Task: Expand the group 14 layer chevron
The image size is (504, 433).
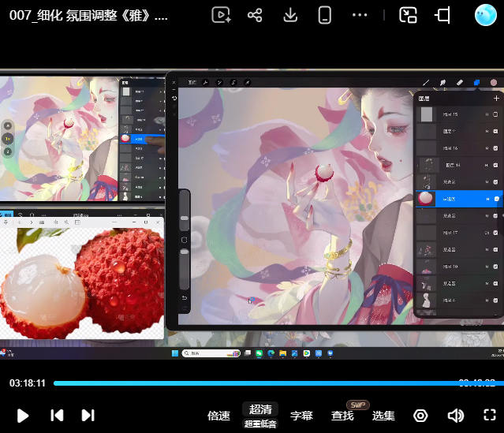Action: pyautogui.click(x=418, y=166)
